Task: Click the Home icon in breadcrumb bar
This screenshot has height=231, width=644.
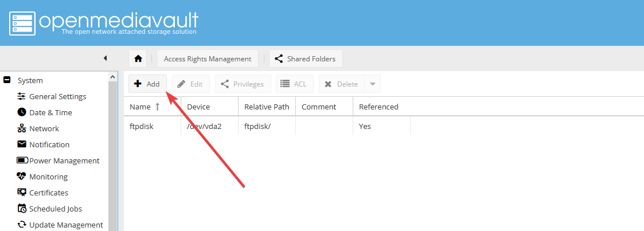Action: coord(138,58)
